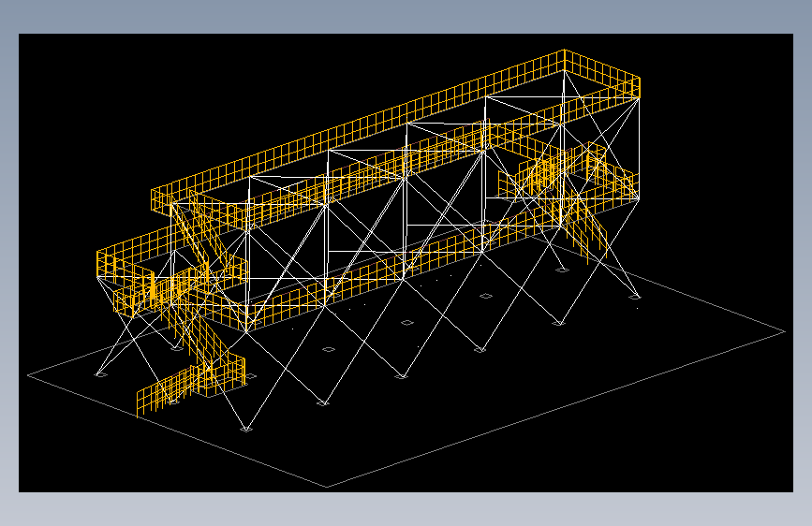The width and height of the screenshot is (812, 526).
Task: Select the nearest bottom corner of the ground plane outline
Action: [x=327, y=487]
